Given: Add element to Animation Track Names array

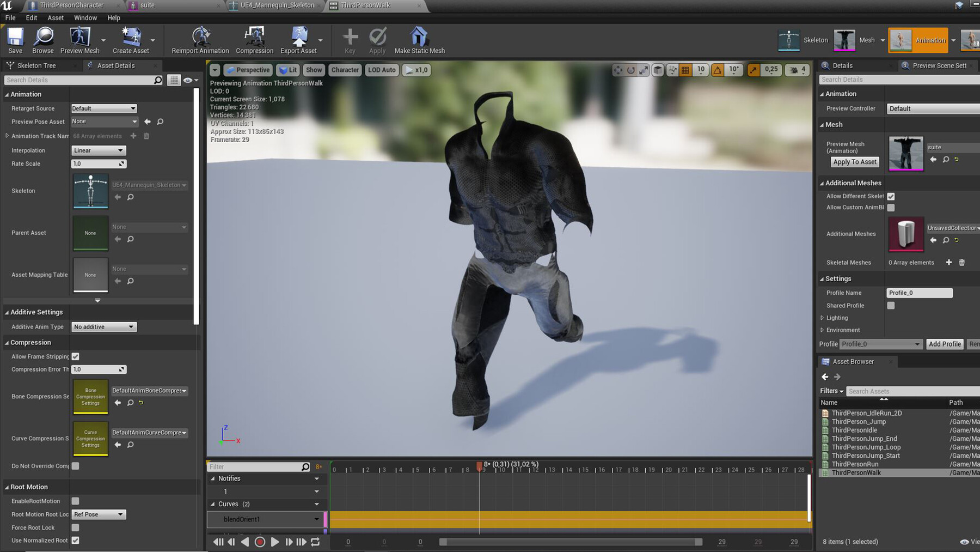Looking at the screenshot, I should (133, 136).
